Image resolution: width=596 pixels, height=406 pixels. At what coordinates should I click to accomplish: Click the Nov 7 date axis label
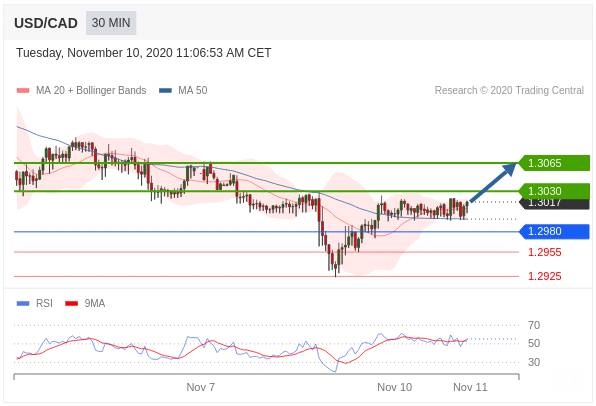(200, 387)
